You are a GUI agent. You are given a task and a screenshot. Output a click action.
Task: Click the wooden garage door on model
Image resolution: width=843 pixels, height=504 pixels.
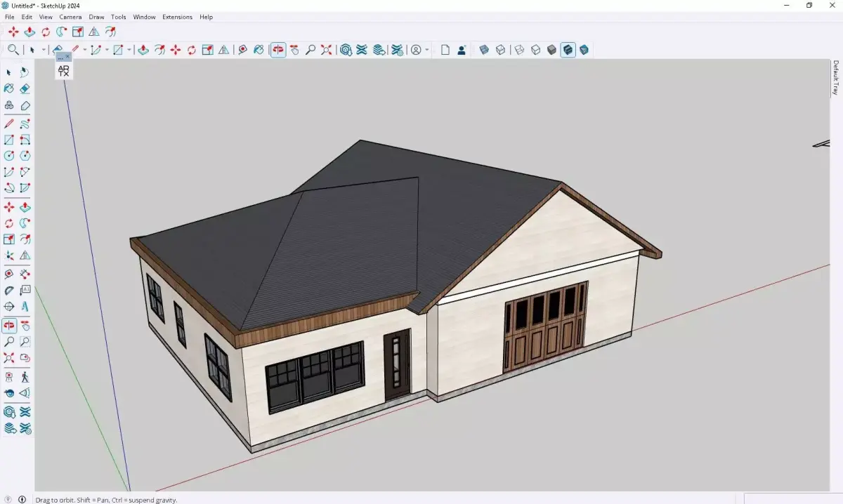pyautogui.click(x=546, y=326)
